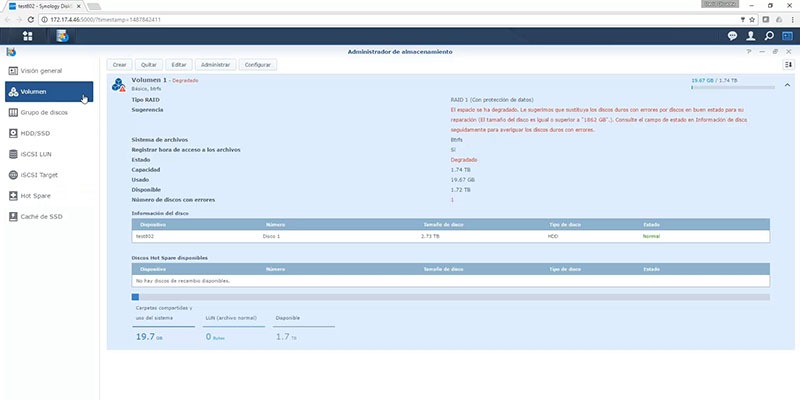Click the Estado column header in disk info
Screen dimensions: 800x400
(x=652, y=224)
